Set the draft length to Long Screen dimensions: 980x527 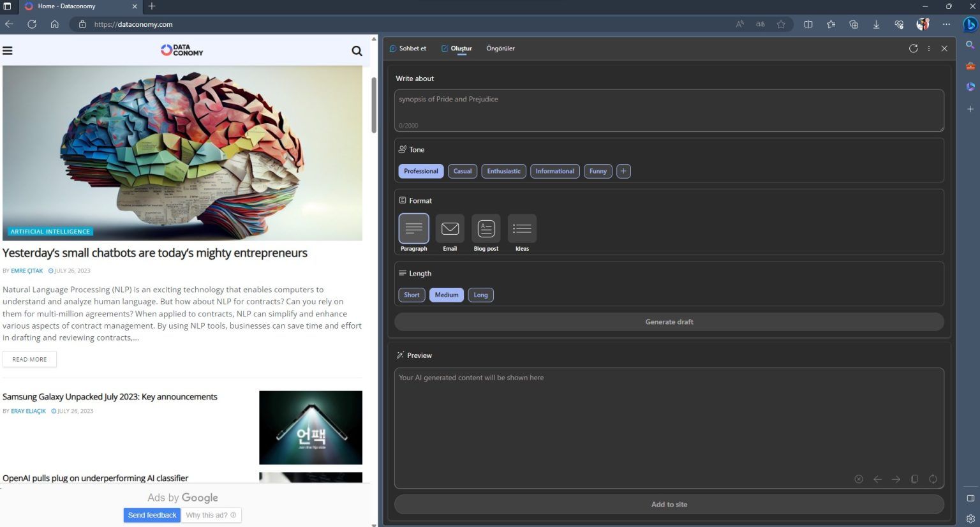(x=480, y=294)
